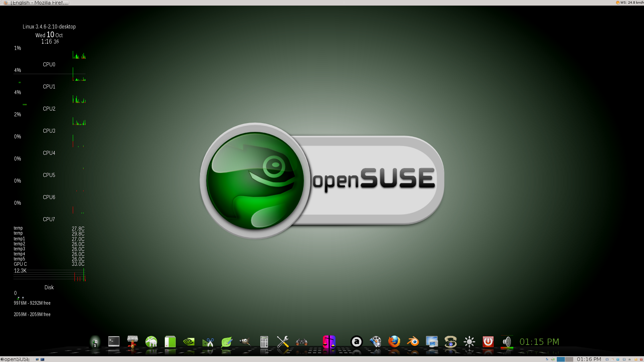
Task: Click the blue lock tray icon right of the clock
Action: click(607, 359)
